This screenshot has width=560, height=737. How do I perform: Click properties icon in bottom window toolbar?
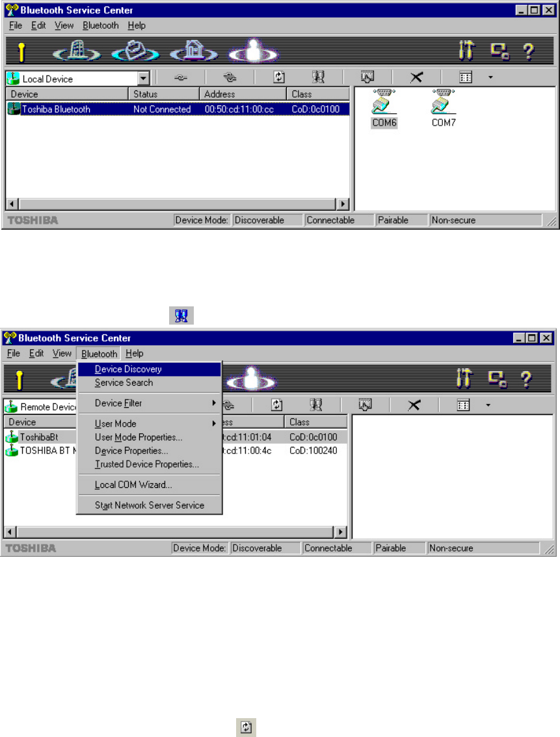tap(365, 405)
